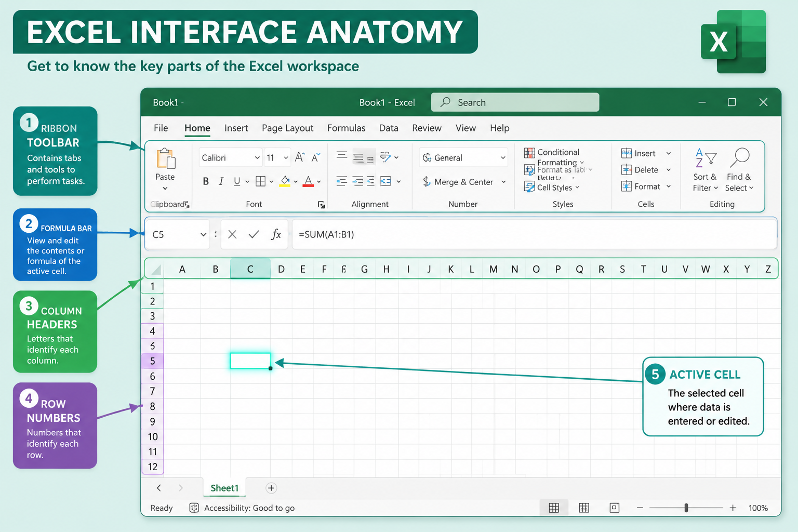Click the Find & Select magnifier icon
This screenshot has height=532, width=798.
pos(740,158)
